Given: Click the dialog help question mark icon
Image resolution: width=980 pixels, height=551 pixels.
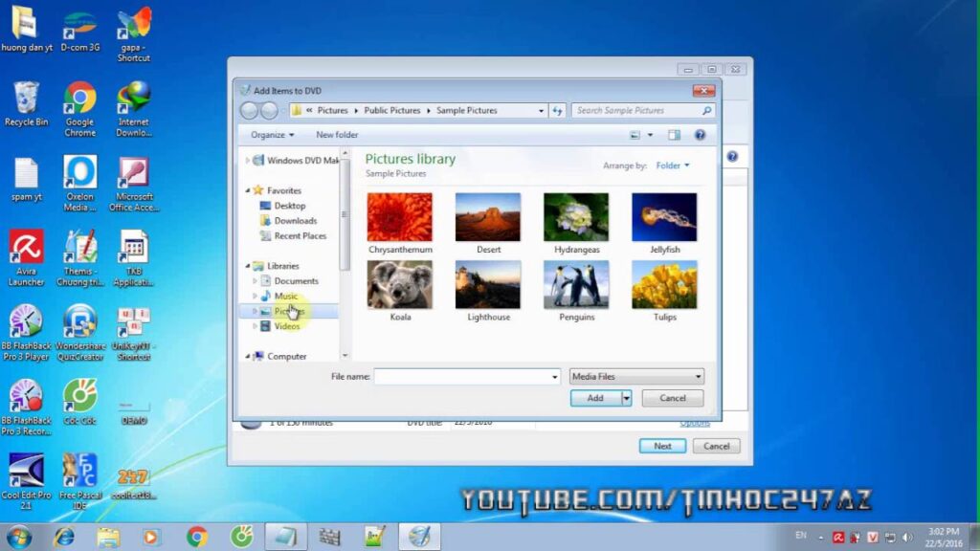Looking at the screenshot, I should [700, 135].
